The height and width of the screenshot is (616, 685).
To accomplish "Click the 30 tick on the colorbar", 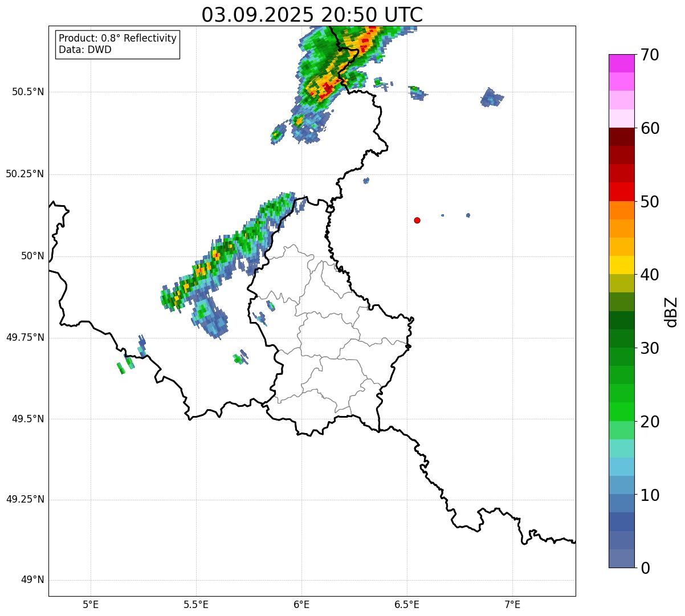I will coord(650,348).
